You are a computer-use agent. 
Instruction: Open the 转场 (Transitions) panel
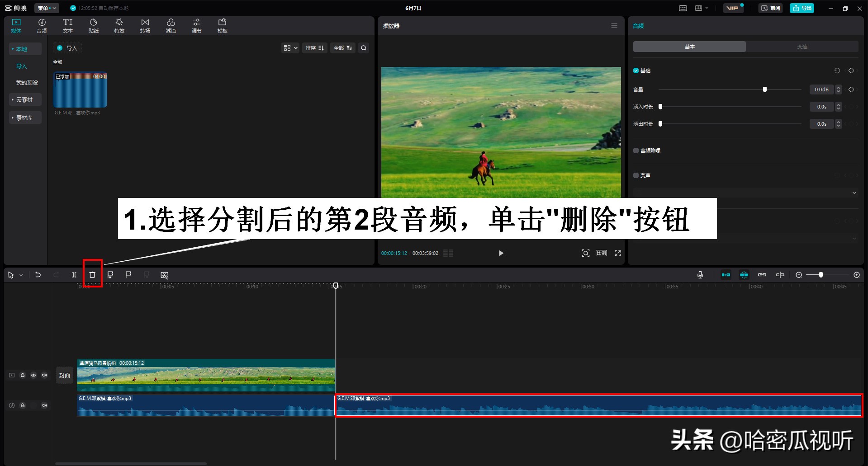(x=145, y=25)
